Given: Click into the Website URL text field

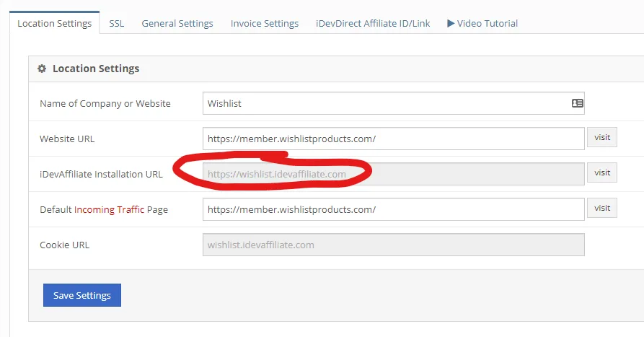Looking at the screenshot, I should [393, 139].
